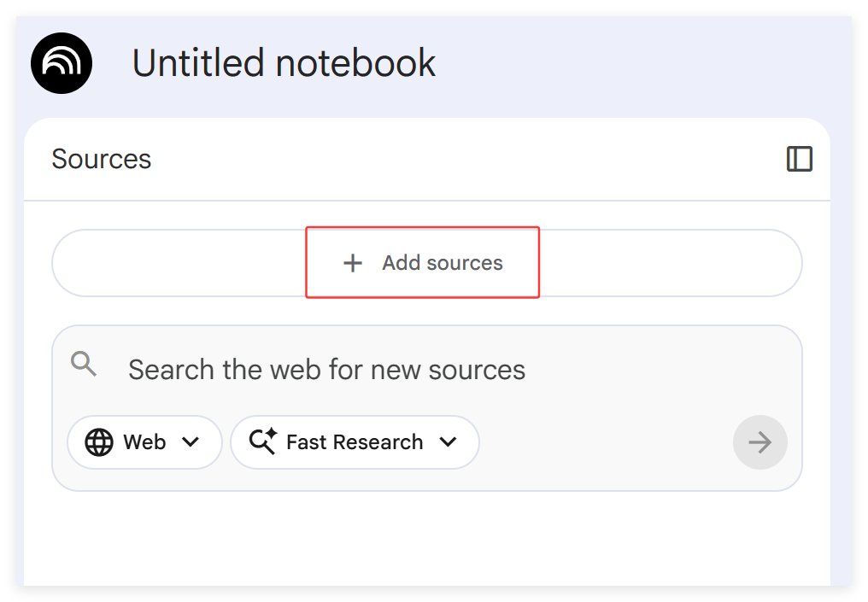Image resolution: width=868 pixels, height=602 pixels.
Task: Toggle the Web source mode chip
Action: tap(144, 441)
